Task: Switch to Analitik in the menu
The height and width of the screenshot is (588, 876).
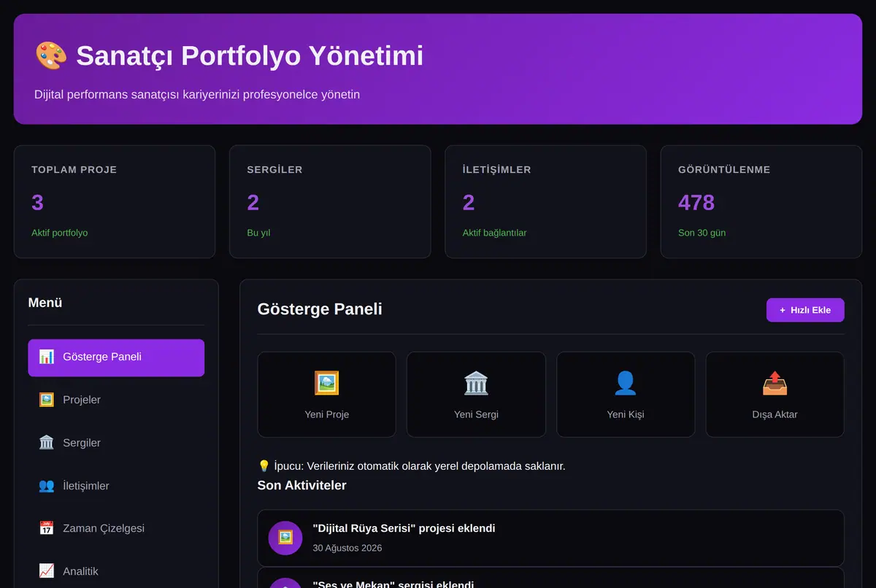Action: tap(116, 571)
